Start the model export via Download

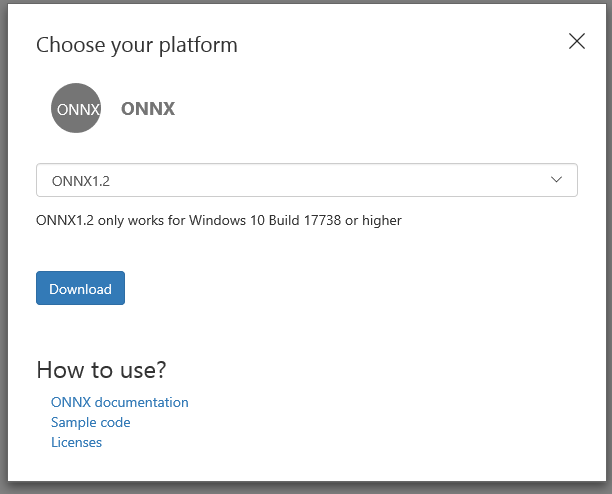coord(80,288)
